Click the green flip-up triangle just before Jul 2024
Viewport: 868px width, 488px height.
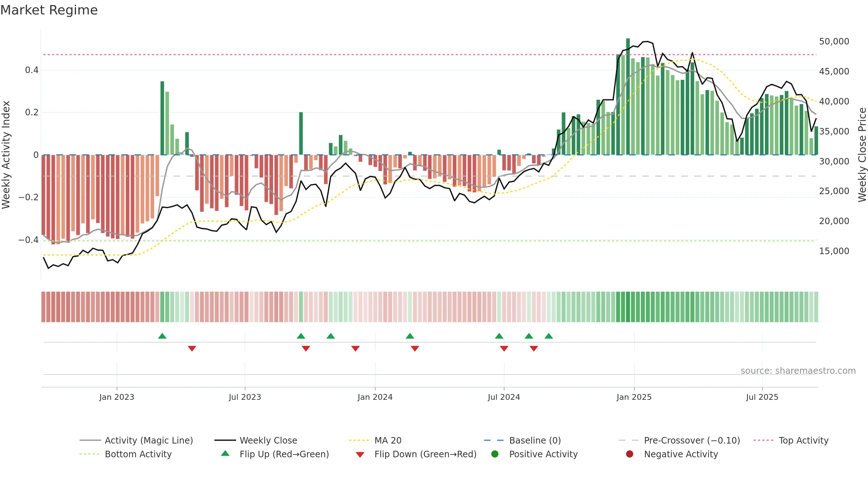[499, 336]
